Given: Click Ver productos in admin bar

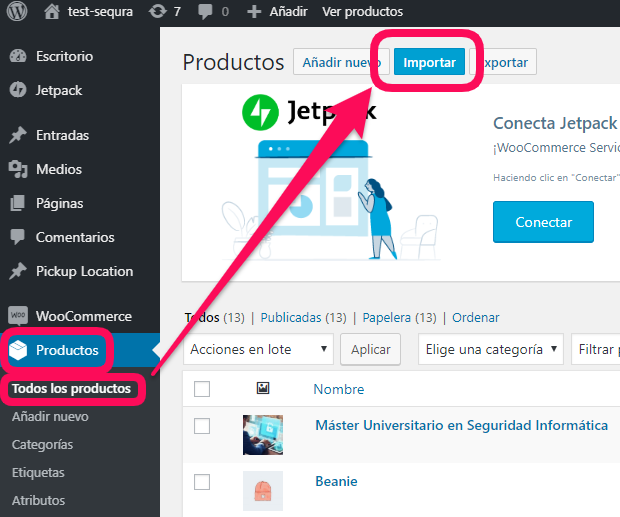Looking at the screenshot, I should [x=363, y=11].
